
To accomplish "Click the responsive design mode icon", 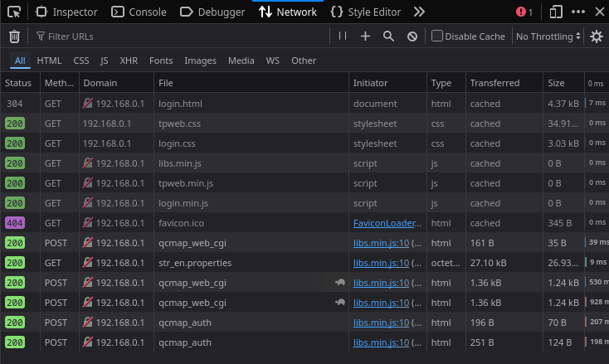I will click(x=556, y=12).
